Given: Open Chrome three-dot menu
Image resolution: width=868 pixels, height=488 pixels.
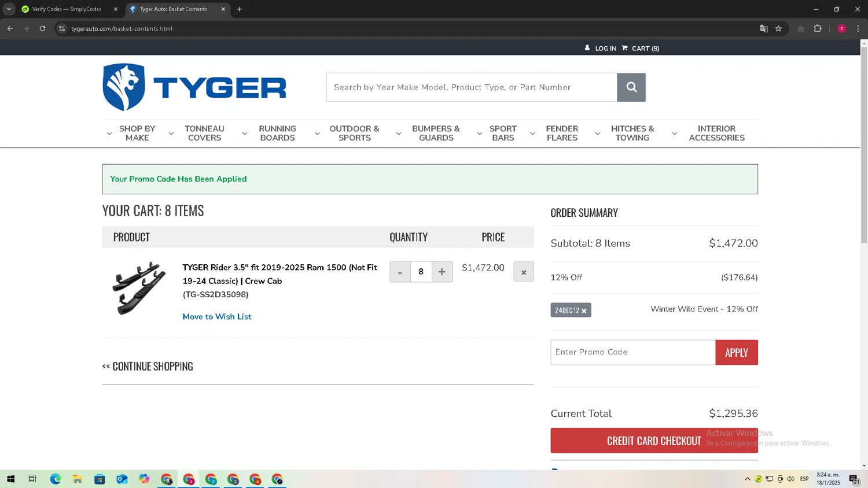Looking at the screenshot, I should tap(858, 28).
